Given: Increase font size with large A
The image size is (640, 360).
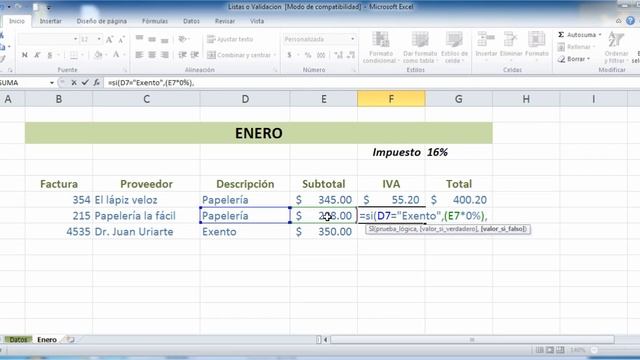Looking at the screenshot, I should (x=109, y=40).
